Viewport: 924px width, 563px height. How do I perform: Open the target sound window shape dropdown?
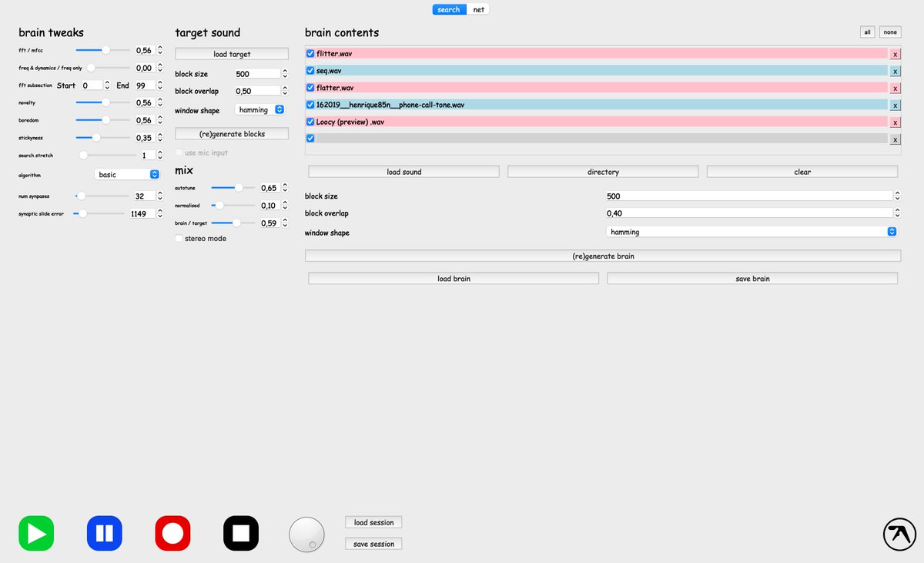(x=259, y=110)
